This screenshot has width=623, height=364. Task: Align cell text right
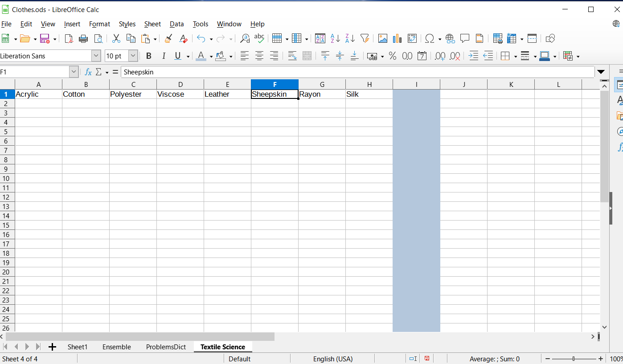point(274,56)
